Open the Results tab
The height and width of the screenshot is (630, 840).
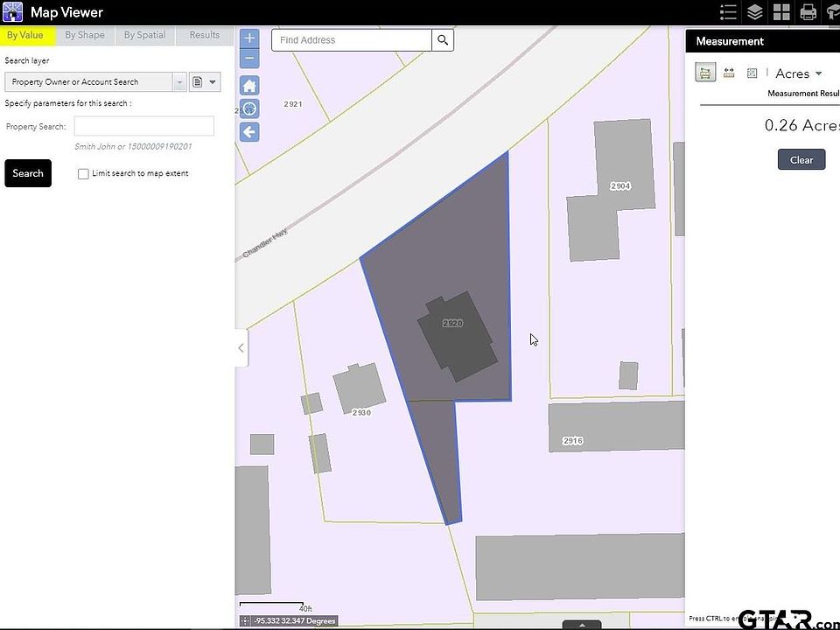pyautogui.click(x=205, y=35)
